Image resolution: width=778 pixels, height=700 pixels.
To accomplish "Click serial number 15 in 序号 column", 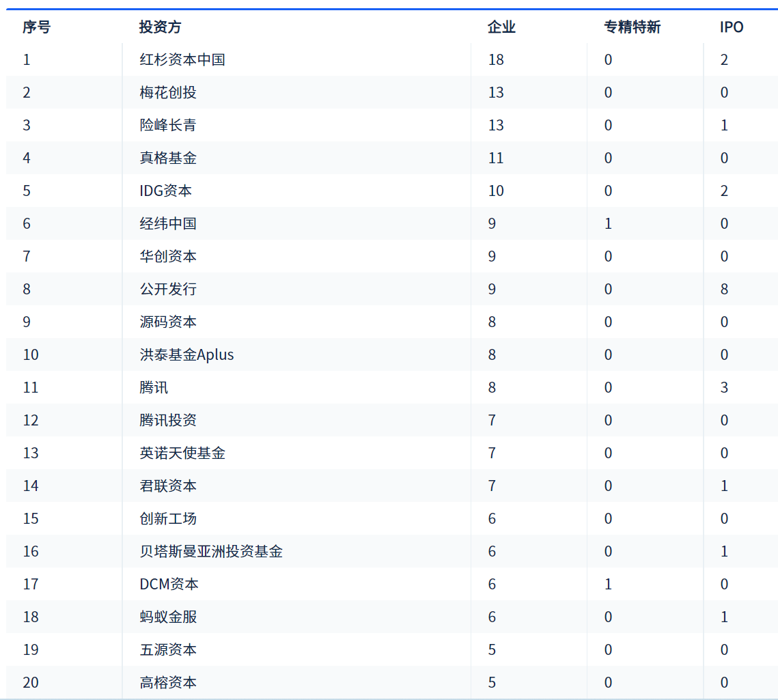I will (x=31, y=518).
